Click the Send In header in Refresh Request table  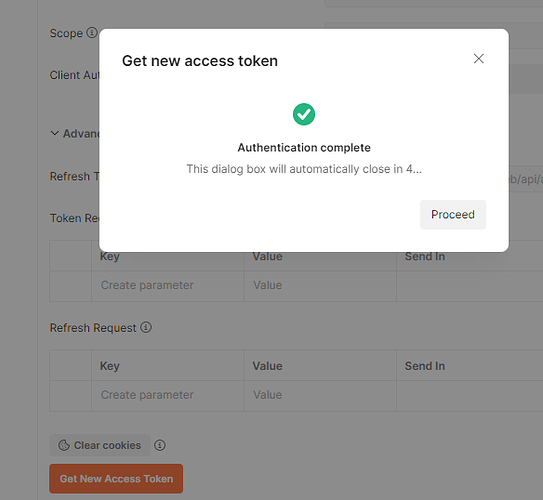coord(425,366)
